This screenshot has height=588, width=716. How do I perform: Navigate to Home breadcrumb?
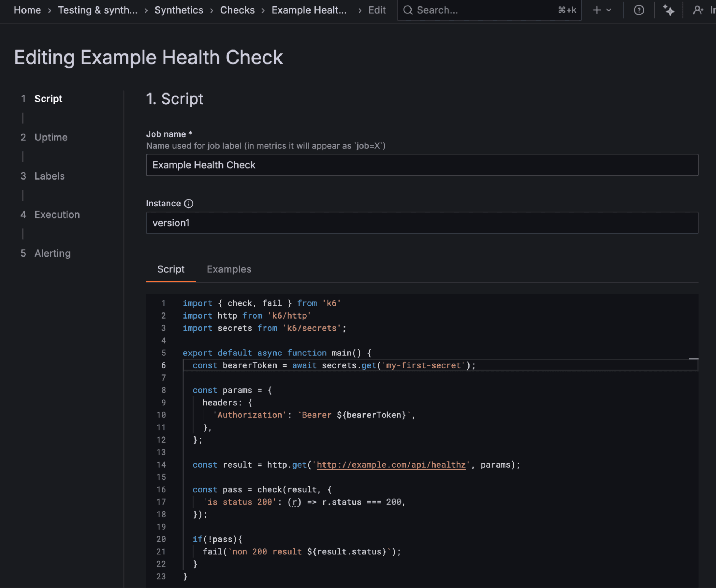(x=27, y=10)
